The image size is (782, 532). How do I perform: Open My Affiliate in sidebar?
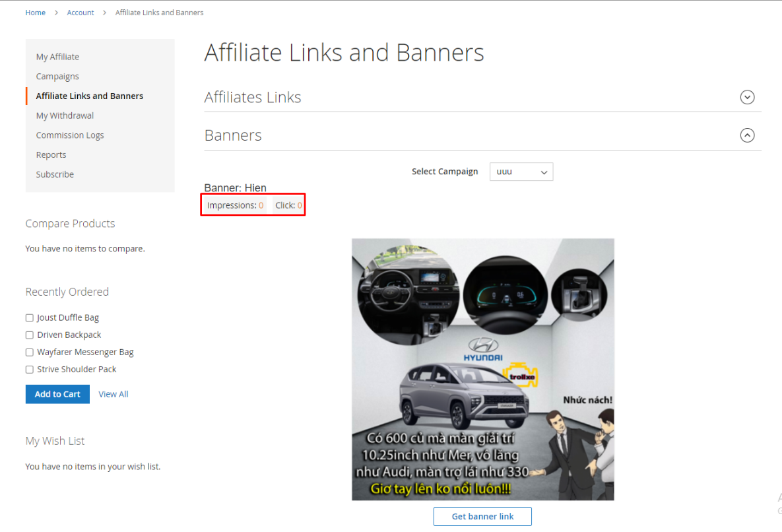pos(57,57)
